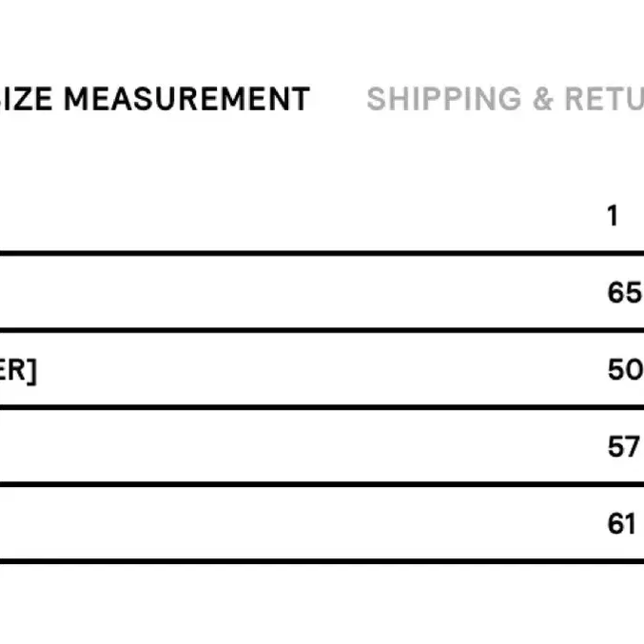Click the cut-off RETU text in grey tab
This screenshot has height=644, width=644.
(x=604, y=99)
